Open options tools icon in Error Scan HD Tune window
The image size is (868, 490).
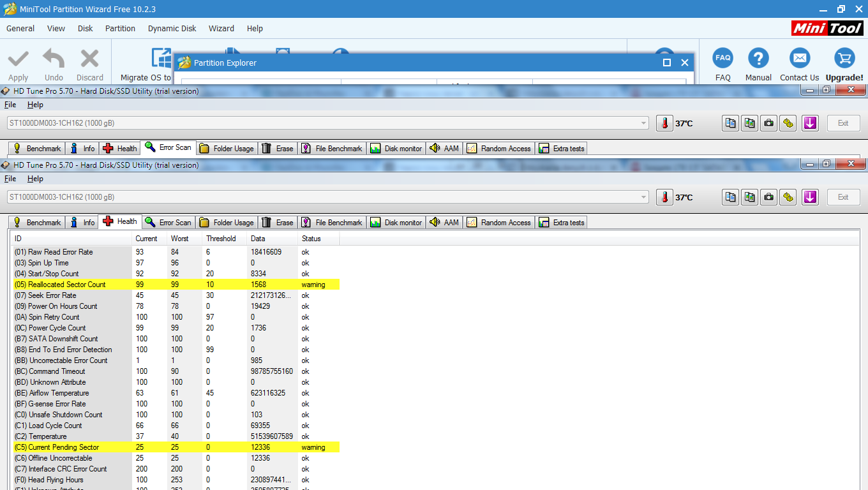point(788,123)
